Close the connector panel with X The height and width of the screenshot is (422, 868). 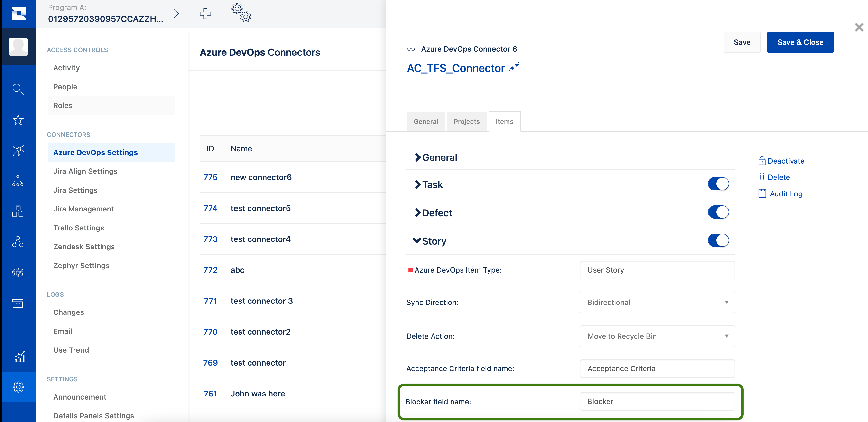coord(859,27)
